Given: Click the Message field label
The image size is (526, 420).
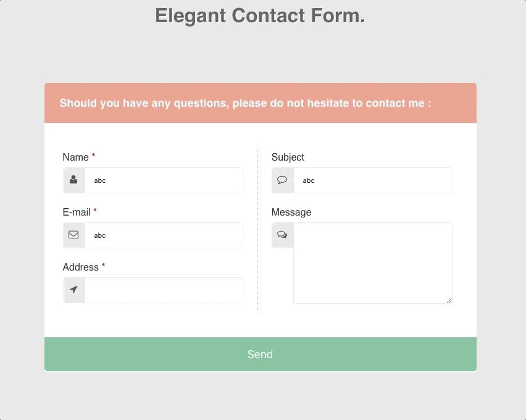Looking at the screenshot, I should [x=291, y=212].
